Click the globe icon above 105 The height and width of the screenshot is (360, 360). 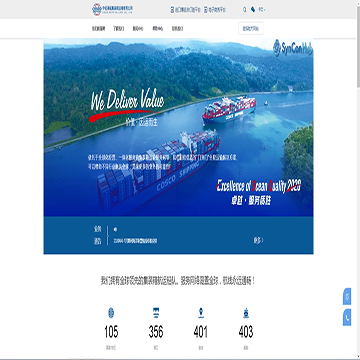[111, 313]
